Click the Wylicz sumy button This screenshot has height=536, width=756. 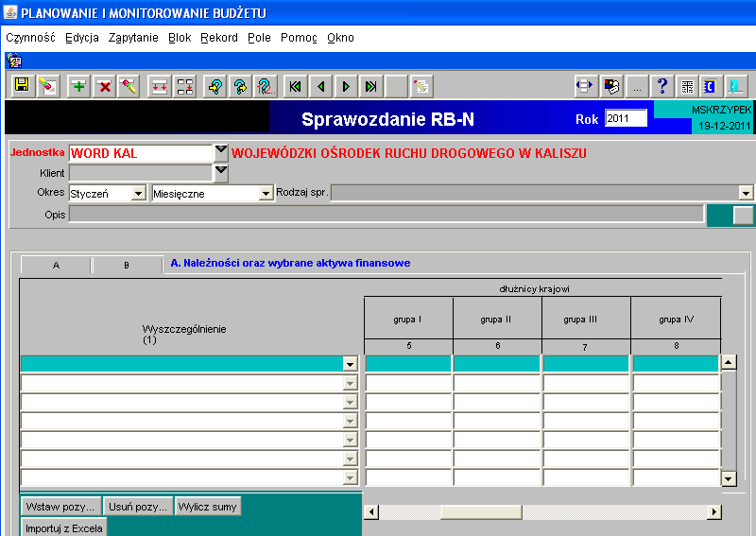click(207, 507)
